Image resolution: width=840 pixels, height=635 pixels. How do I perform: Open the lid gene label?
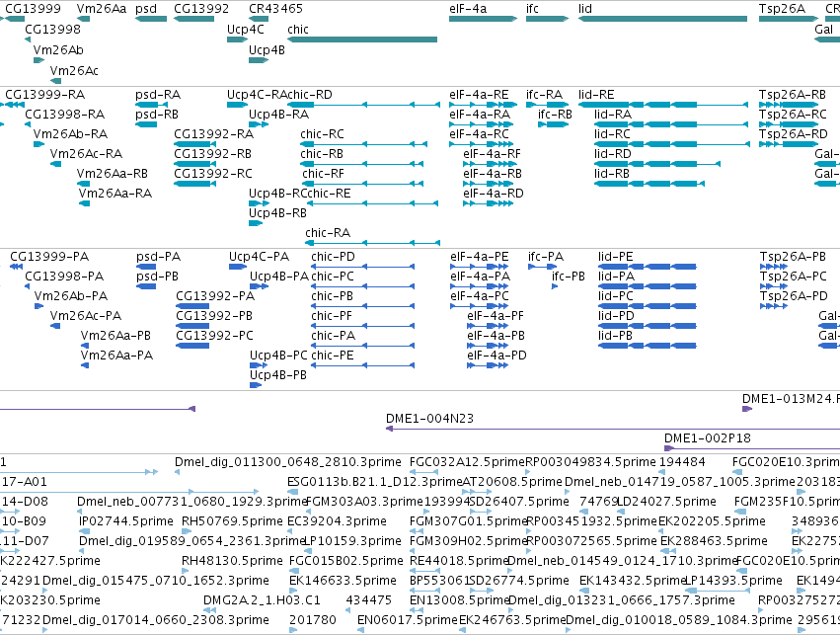click(x=585, y=9)
